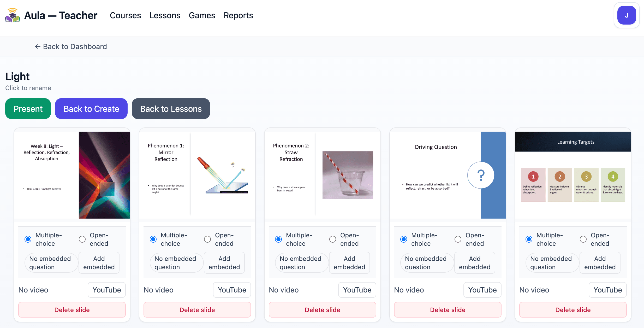Viewport: 644px width, 328px height.
Task: Add a YouTube video to the Week 8 slide
Action: 106,290
